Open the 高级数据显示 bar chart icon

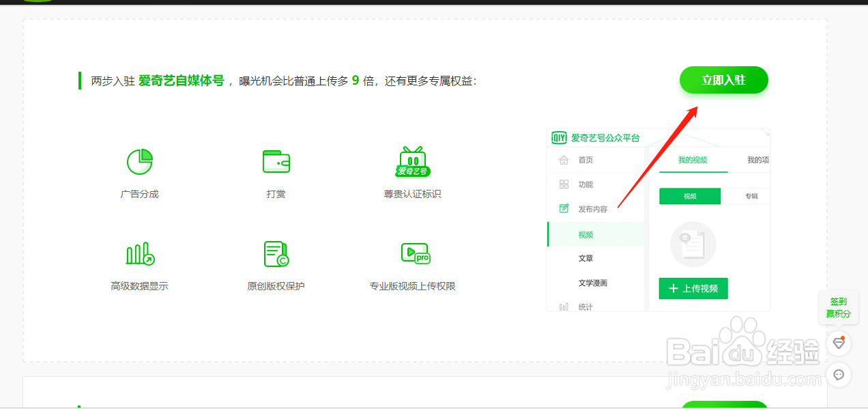pos(140,254)
